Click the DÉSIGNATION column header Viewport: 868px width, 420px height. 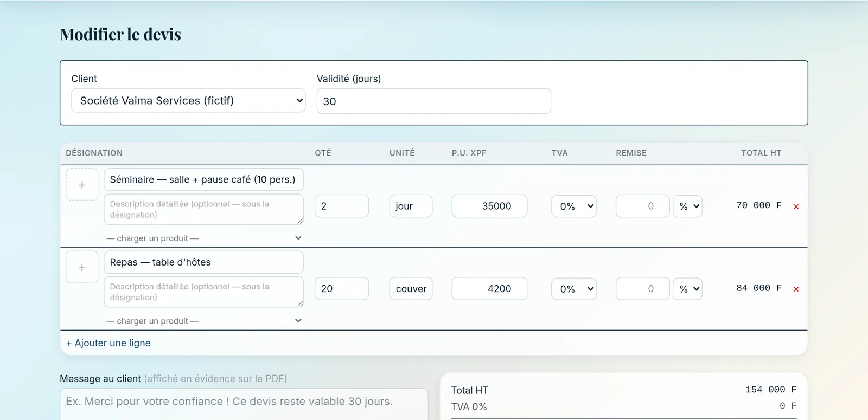point(94,153)
